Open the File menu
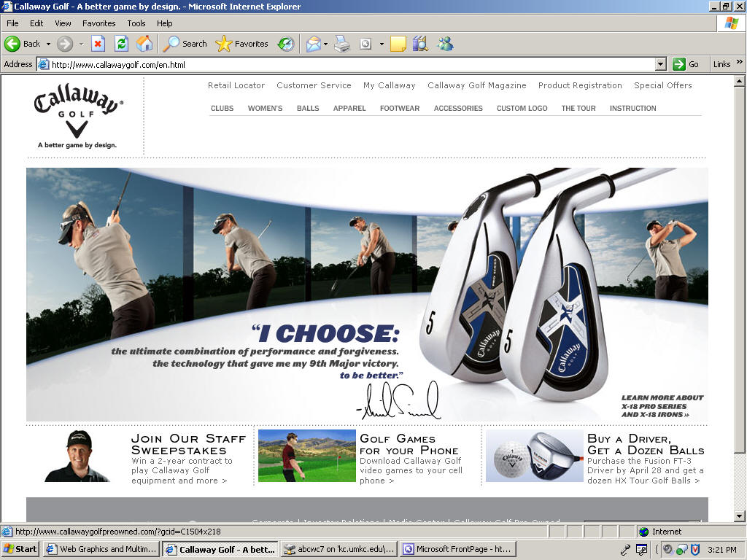Screen dimensions: 747x560 tap(12, 23)
